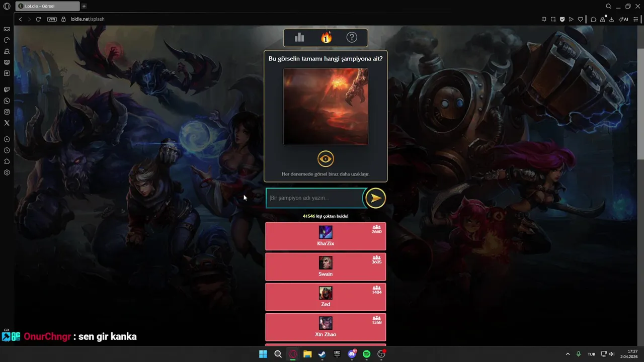Image resolution: width=644 pixels, height=362 pixels.
Task: Open Twitch in the sidebar
Action: coord(7,90)
